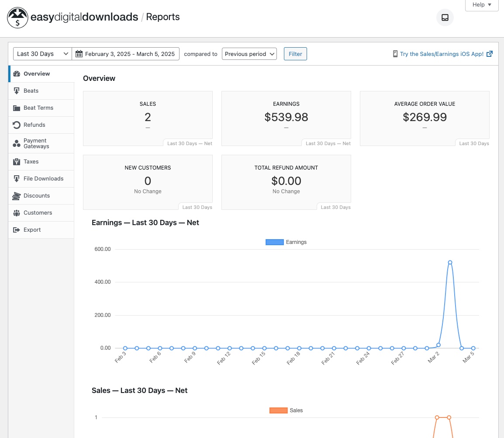Screen dimensions: 504x438
Task: Open Try the Sales/Earnings iOS App link
Action: (442, 54)
